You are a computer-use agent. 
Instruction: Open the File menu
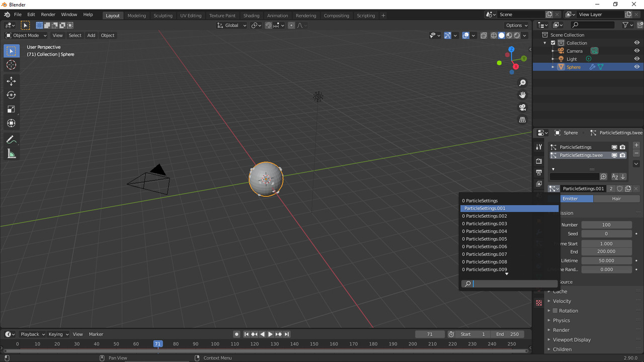[x=18, y=15]
